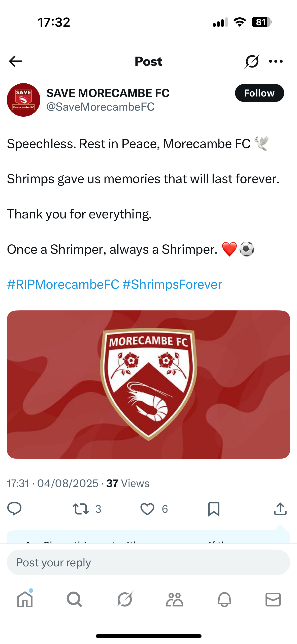Bookmark this post
The height and width of the screenshot is (644, 297).
214,509
